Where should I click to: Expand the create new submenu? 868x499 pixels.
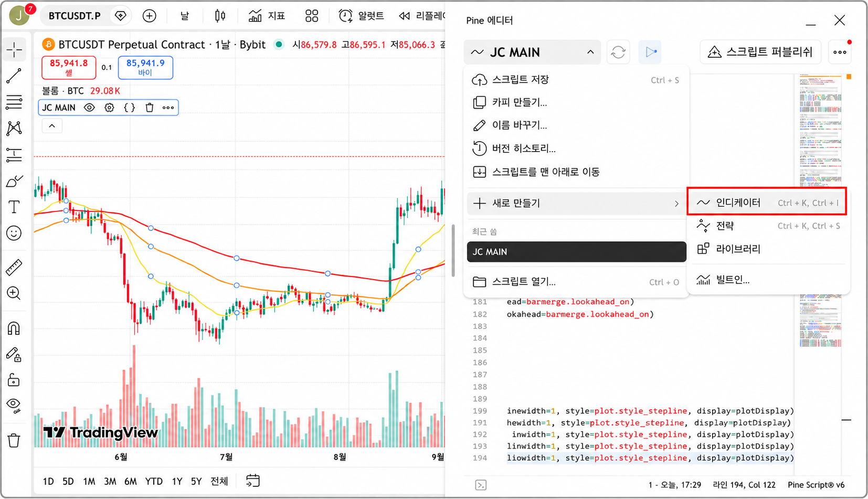[576, 203]
